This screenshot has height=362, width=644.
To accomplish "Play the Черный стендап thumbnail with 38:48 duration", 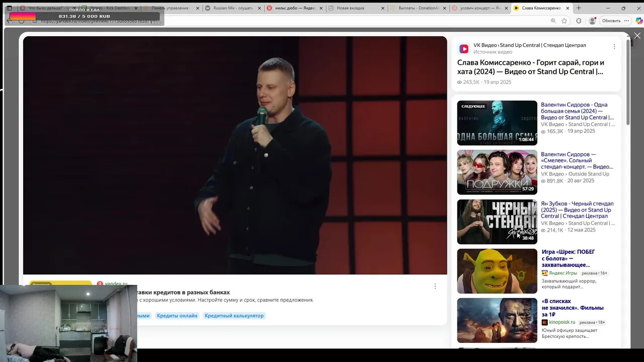I will 497,222.
